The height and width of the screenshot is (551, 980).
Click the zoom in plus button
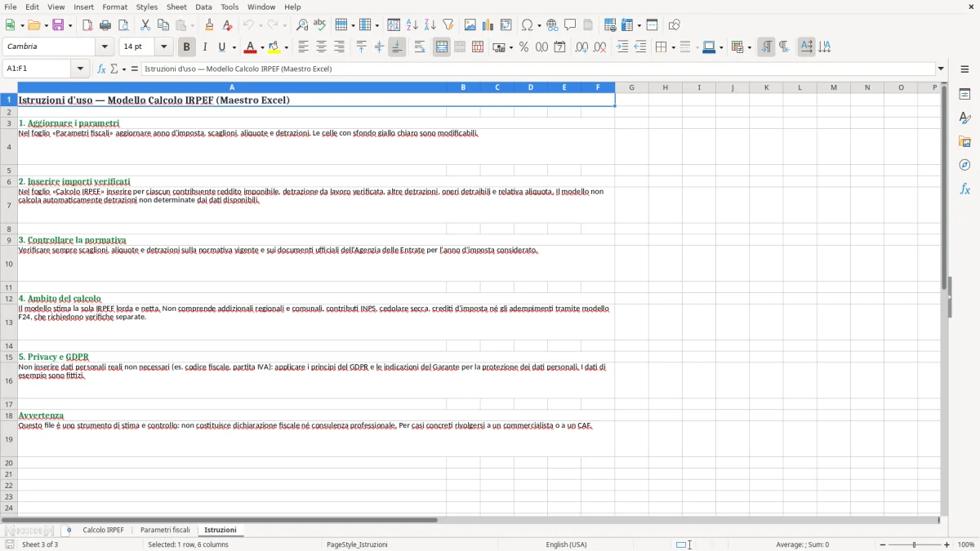947,544
